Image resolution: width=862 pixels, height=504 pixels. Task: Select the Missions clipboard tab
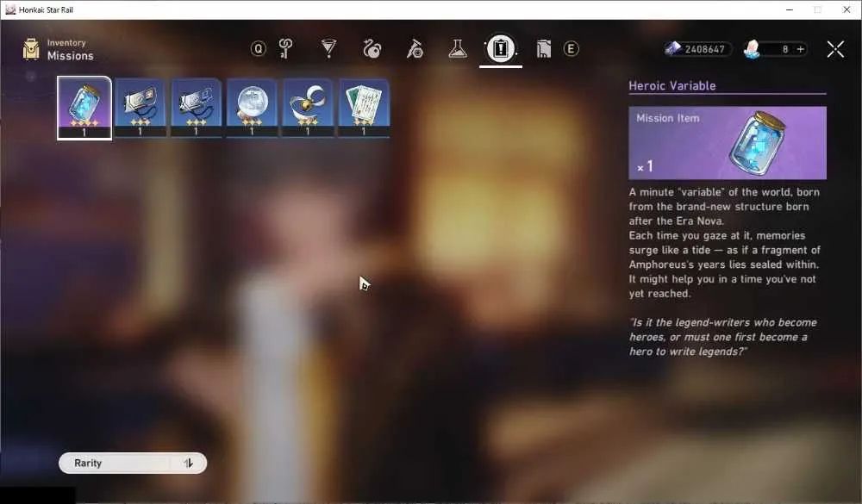tap(500, 49)
